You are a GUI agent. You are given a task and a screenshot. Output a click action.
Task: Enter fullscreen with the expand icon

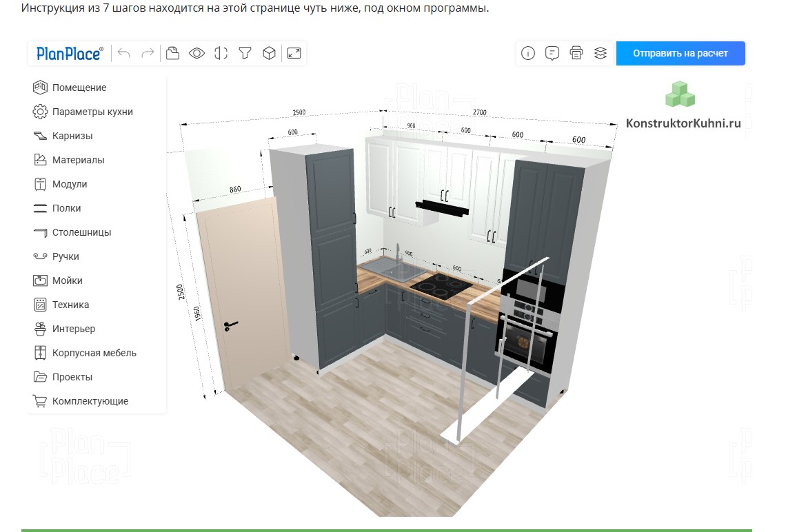(x=294, y=53)
